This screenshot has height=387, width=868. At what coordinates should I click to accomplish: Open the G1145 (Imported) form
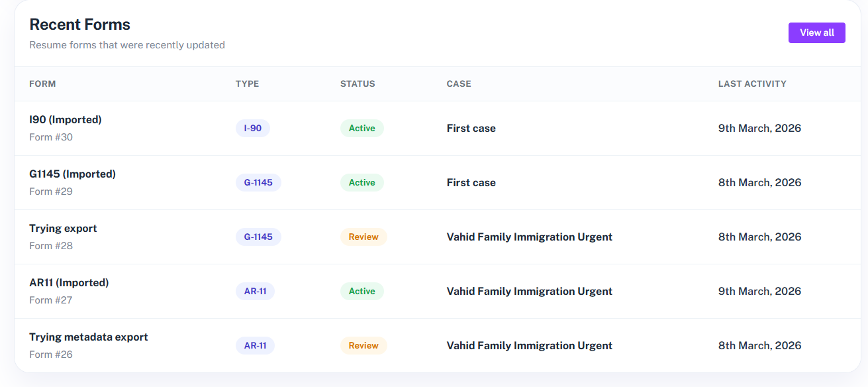72,174
